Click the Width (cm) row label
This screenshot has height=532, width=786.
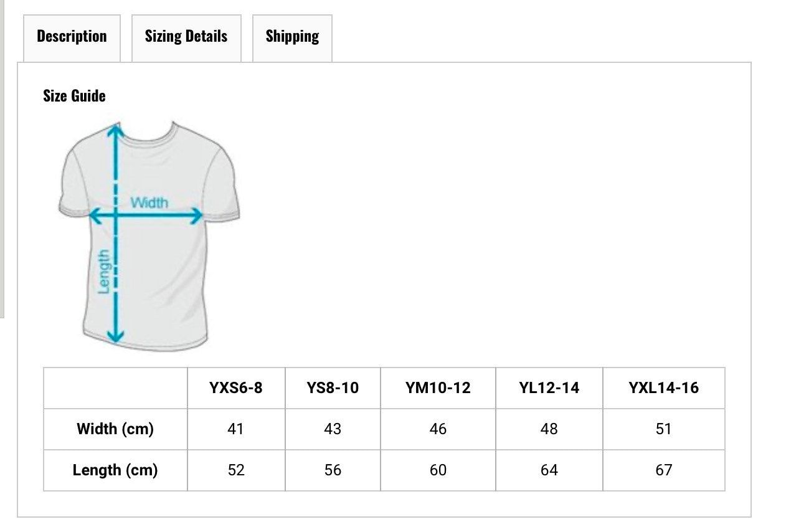click(115, 429)
